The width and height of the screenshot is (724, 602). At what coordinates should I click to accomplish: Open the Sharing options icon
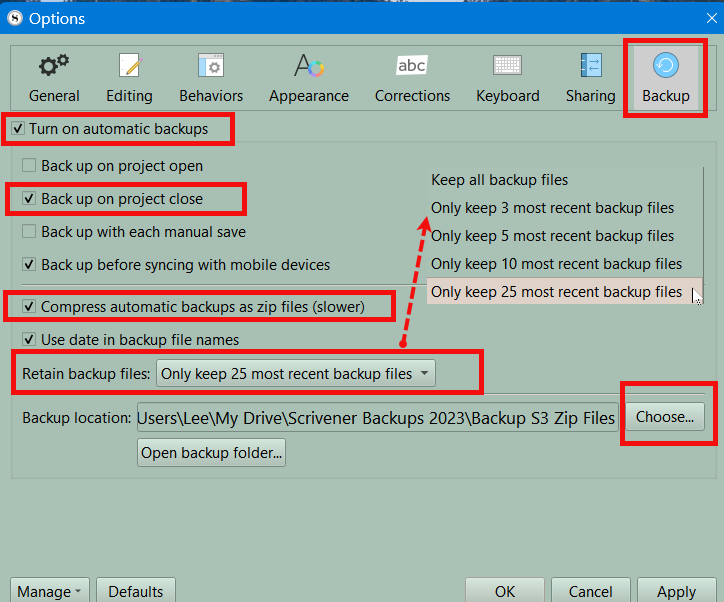(x=590, y=66)
